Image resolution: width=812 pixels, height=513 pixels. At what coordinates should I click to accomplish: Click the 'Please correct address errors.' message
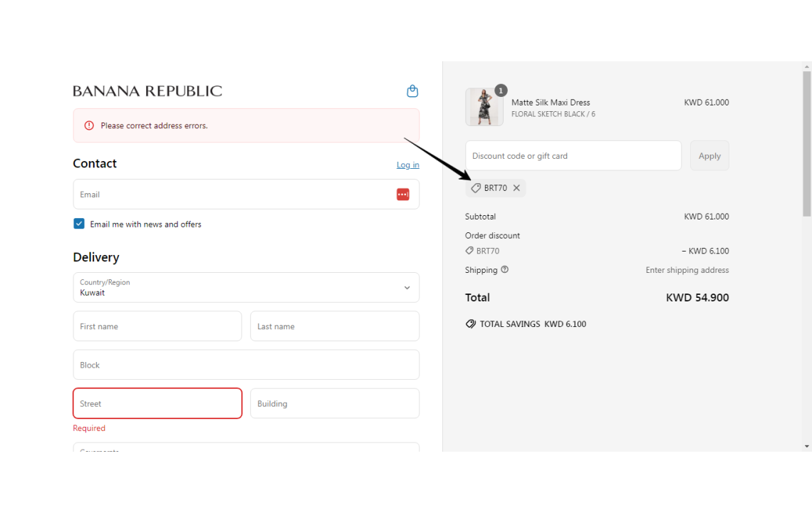pyautogui.click(x=155, y=125)
